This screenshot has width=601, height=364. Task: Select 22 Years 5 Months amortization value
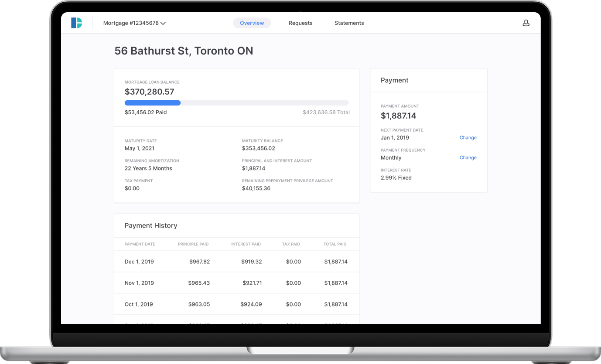click(148, 169)
